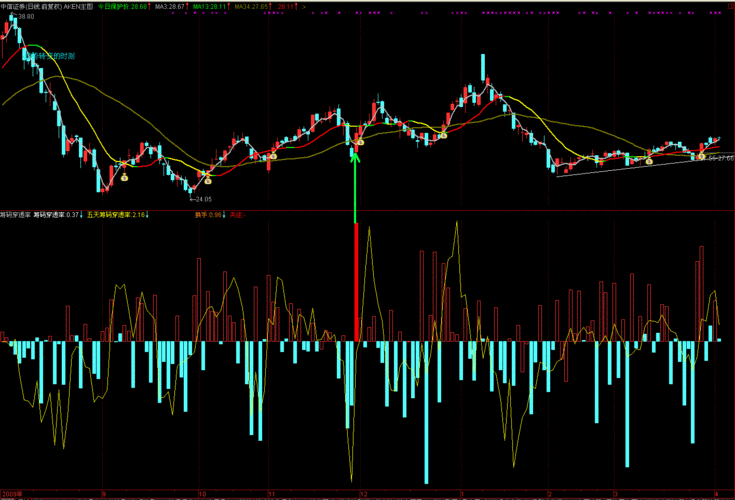Click the 今日保护价:28.68 label
Screen dimensions: 735x500
[x=122, y=7]
